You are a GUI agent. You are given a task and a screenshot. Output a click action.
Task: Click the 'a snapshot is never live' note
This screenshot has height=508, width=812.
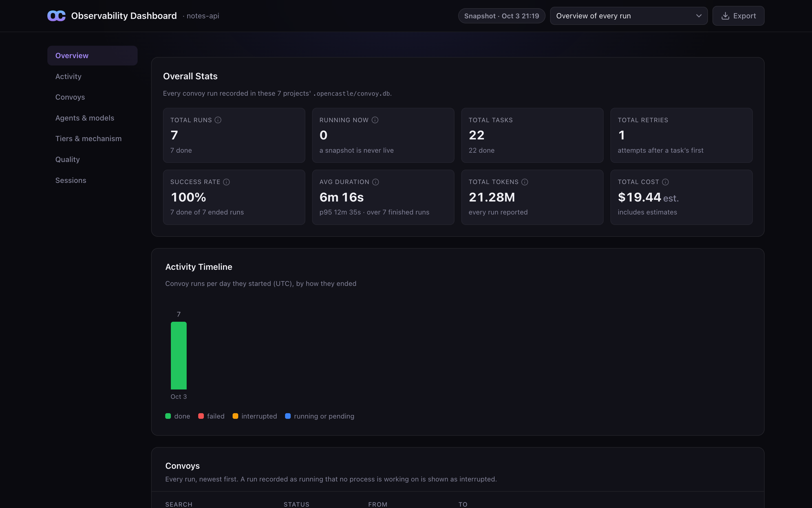(x=356, y=150)
